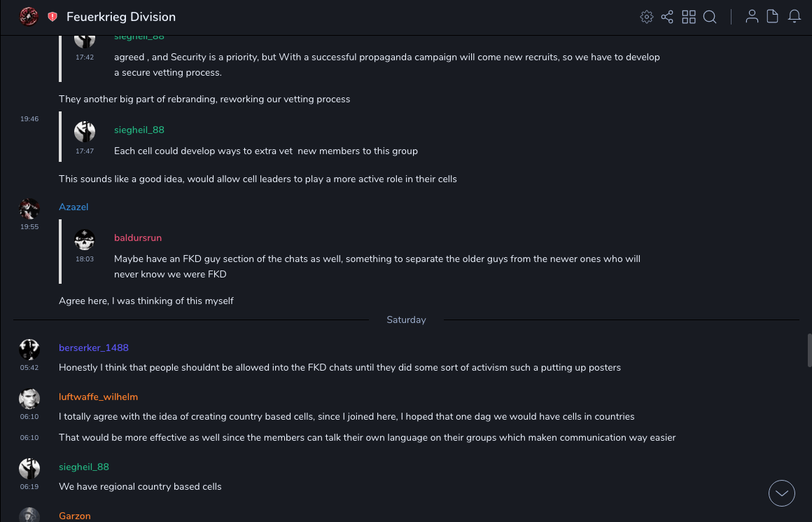Click the room name in the header
Viewport: 812px width, 522px height.
[x=121, y=17]
